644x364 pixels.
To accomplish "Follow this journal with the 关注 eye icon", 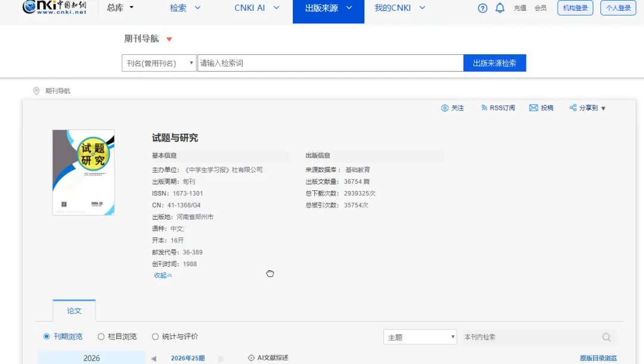I will pyautogui.click(x=445, y=108).
